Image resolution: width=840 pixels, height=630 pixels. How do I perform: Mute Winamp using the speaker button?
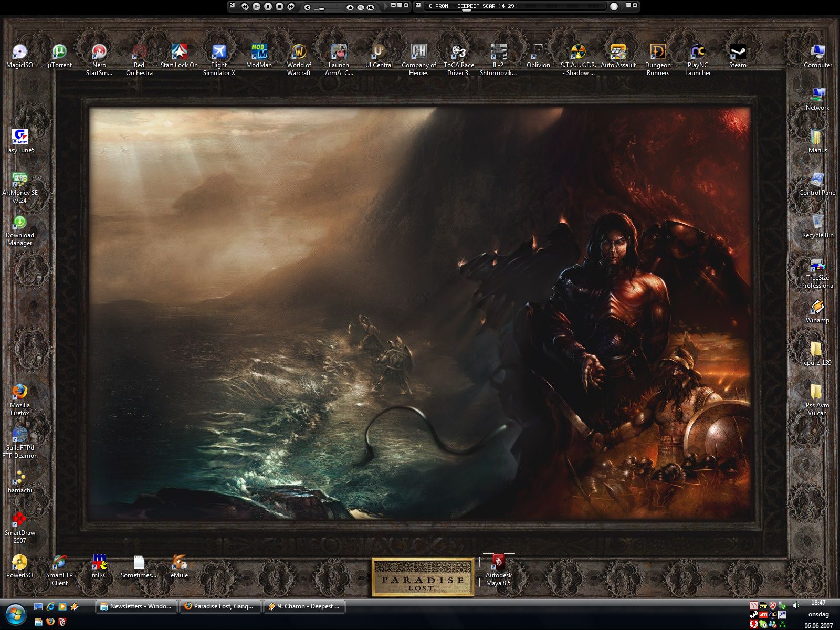coord(308,7)
